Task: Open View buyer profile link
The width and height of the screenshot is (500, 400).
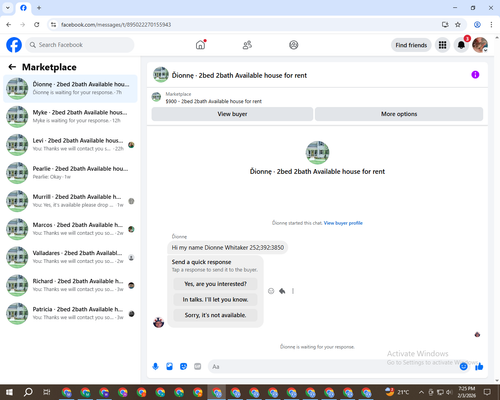Action: (x=343, y=223)
